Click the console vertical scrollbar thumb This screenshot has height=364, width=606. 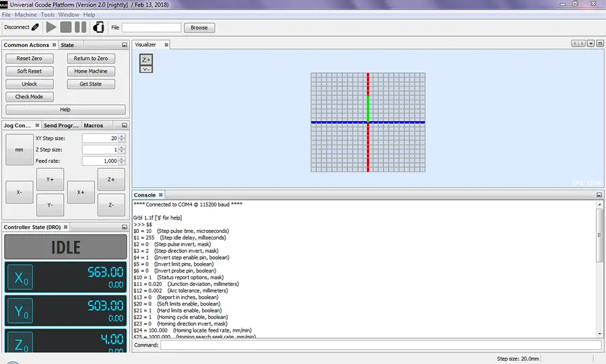599,235
